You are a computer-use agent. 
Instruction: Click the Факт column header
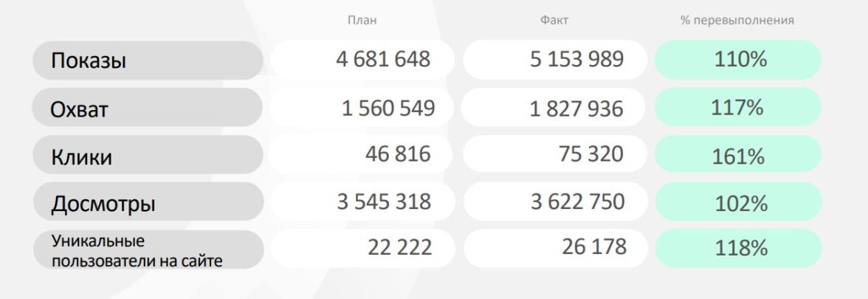[x=554, y=21]
